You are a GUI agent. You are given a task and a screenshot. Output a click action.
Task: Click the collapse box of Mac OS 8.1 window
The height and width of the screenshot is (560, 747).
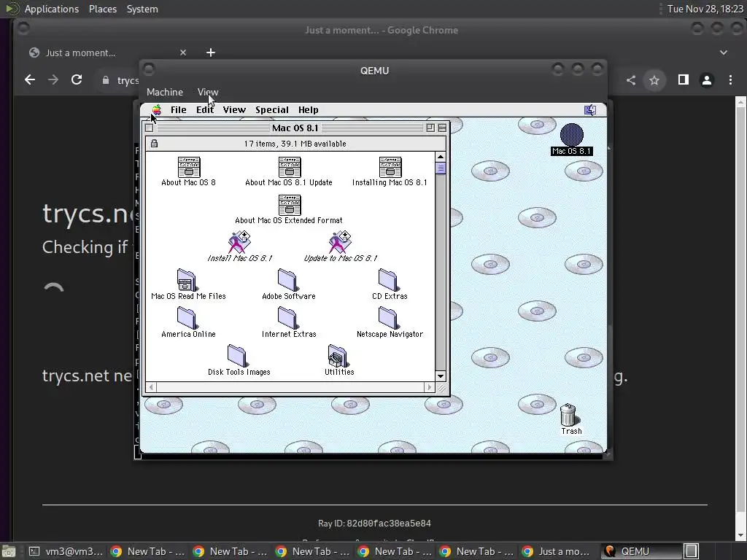click(x=442, y=128)
